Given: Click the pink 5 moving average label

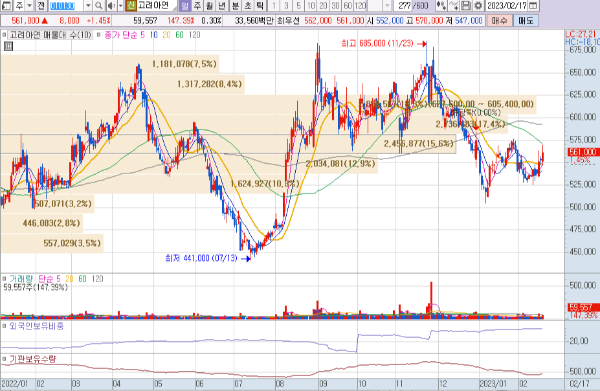Looking at the screenshot, I should coord(142,35).
